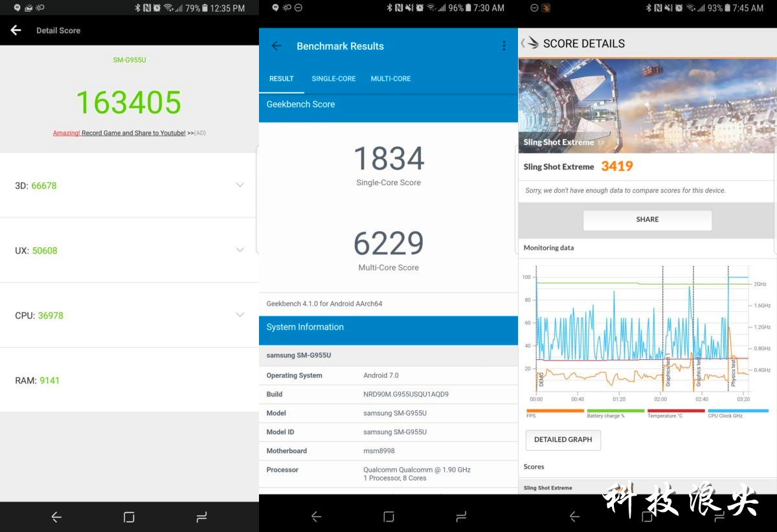777x532 pixels.
Task: Select the RESULT tab
Action: 282,79
